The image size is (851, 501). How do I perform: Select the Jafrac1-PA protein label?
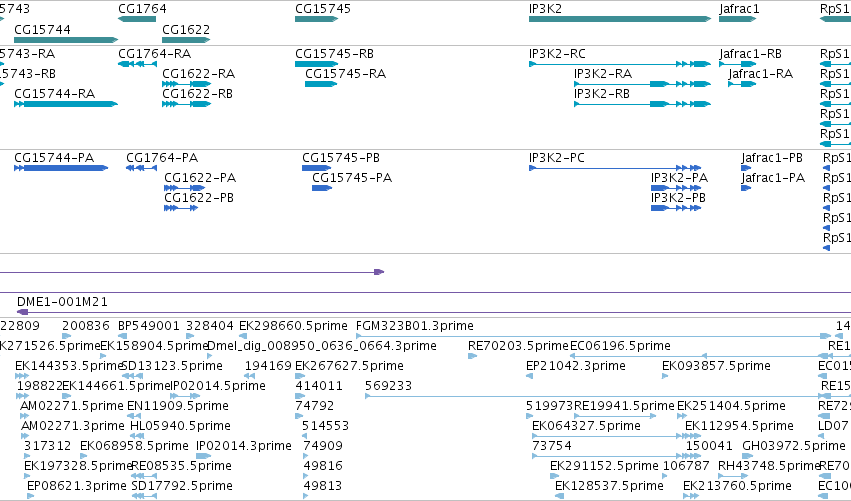(x=773, y=178)
